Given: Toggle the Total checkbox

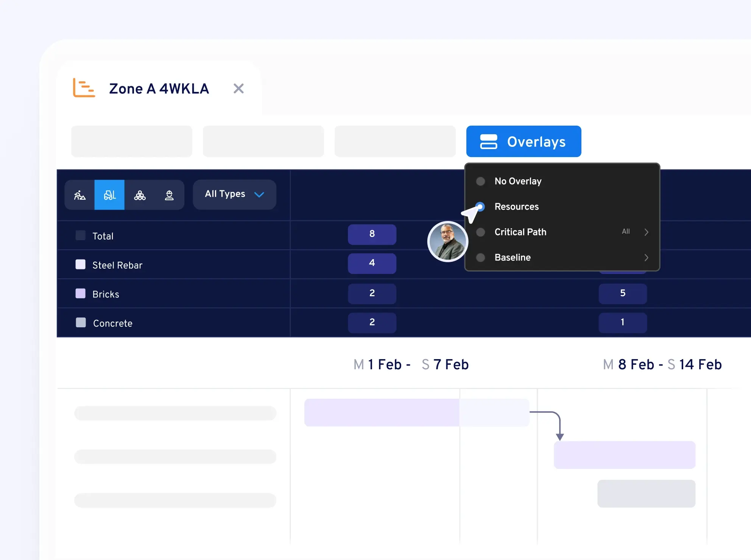Looking at the screenshot, I should (81, 235).
